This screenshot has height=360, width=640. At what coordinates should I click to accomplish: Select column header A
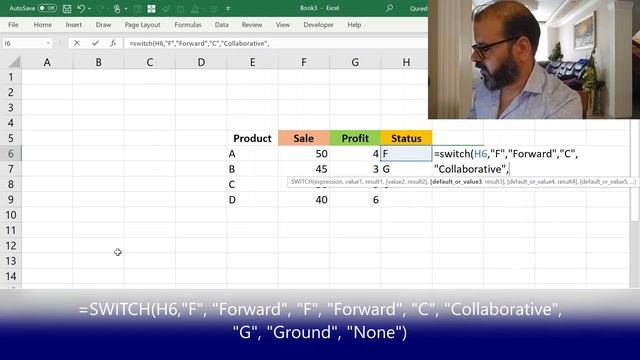click(47, 62)
